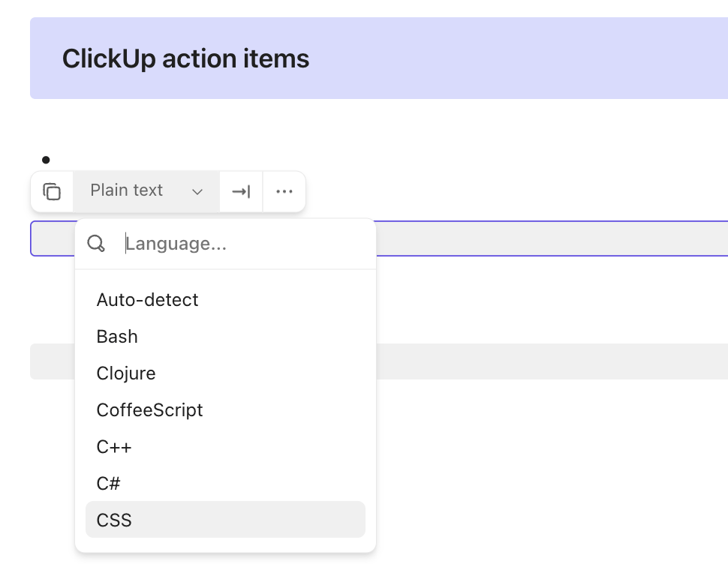Select CoffeeScript in the language list

pyautogui.click(x=225, y=409)
